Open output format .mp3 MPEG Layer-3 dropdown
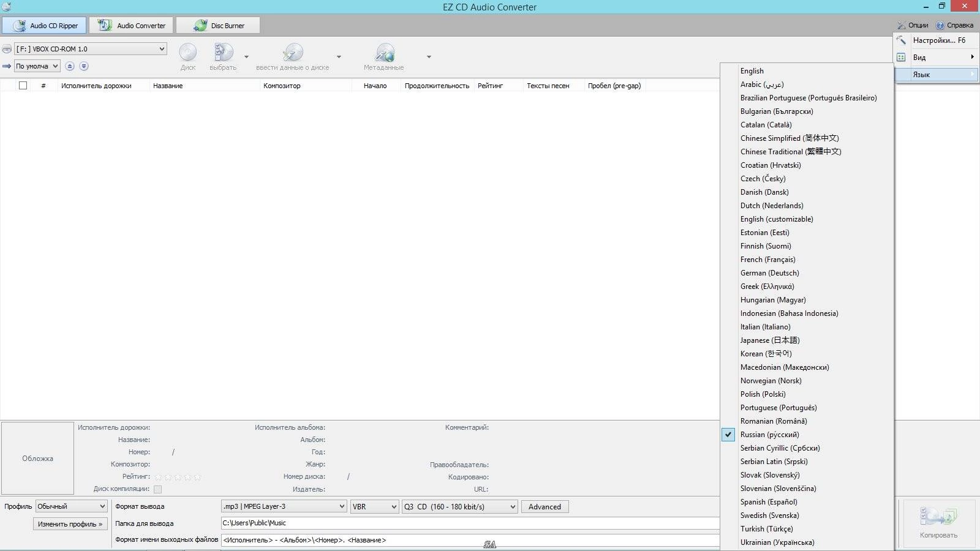The image size is (980, 551). point(284,506)
